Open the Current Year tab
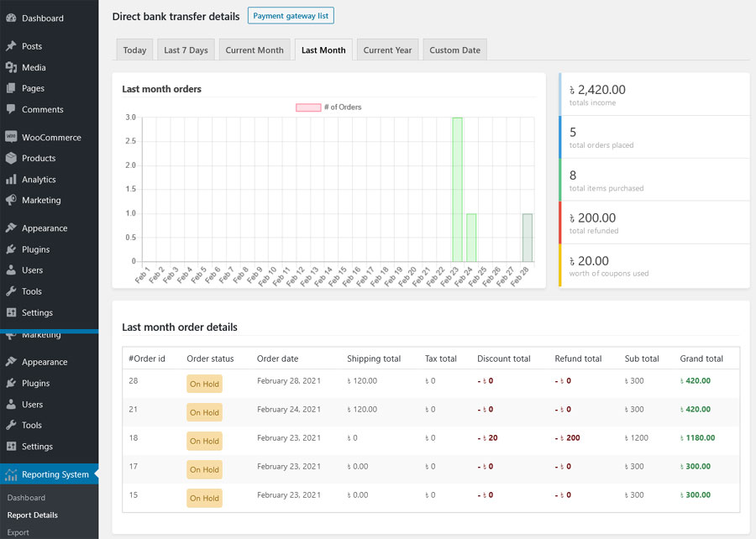The width and height of the screenshot is (756, 539). coord(387,50)
